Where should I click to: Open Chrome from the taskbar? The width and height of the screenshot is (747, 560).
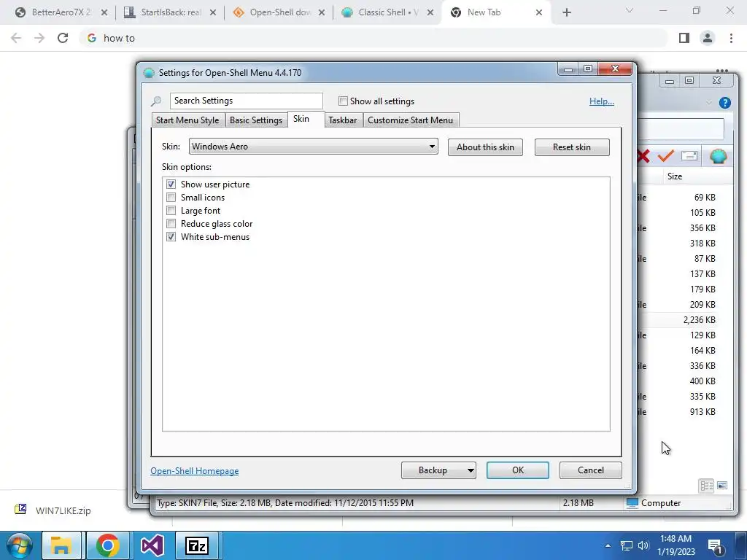tap(107, 545)
